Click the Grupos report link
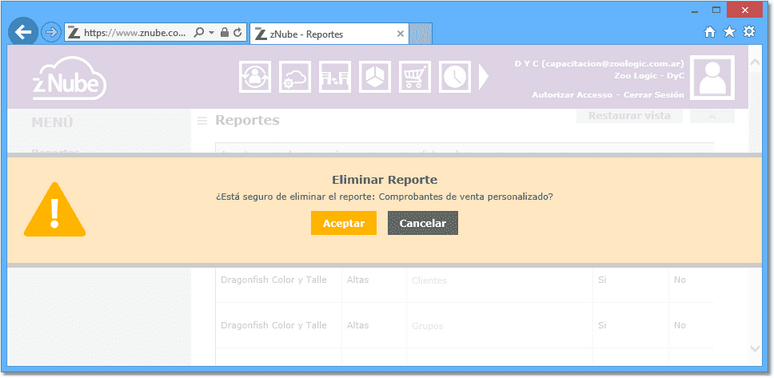Screen dimensions: 774x378 pos(427,326)
